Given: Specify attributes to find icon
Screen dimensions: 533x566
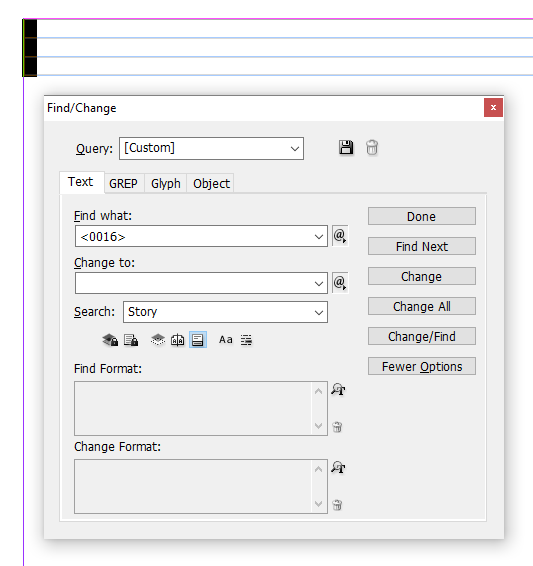Looking at the screenshot, I should tap(338, 389).
